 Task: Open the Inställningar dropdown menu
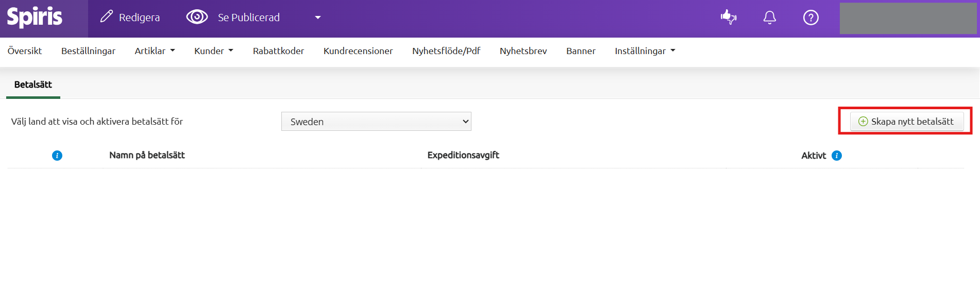pyautogui.click(x=645, y=51)
